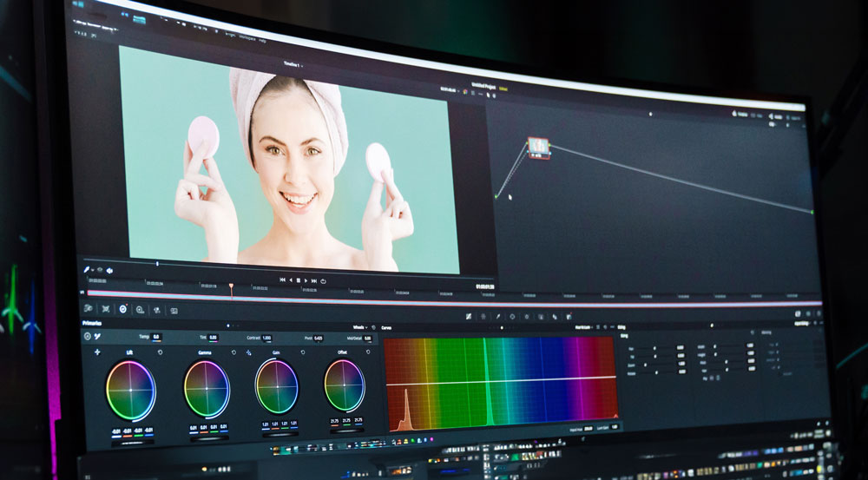The width and height of the screenshot is (868, 480).
Task: Click the Auto Balance icon in Primaries
Action: coord(87,336)
